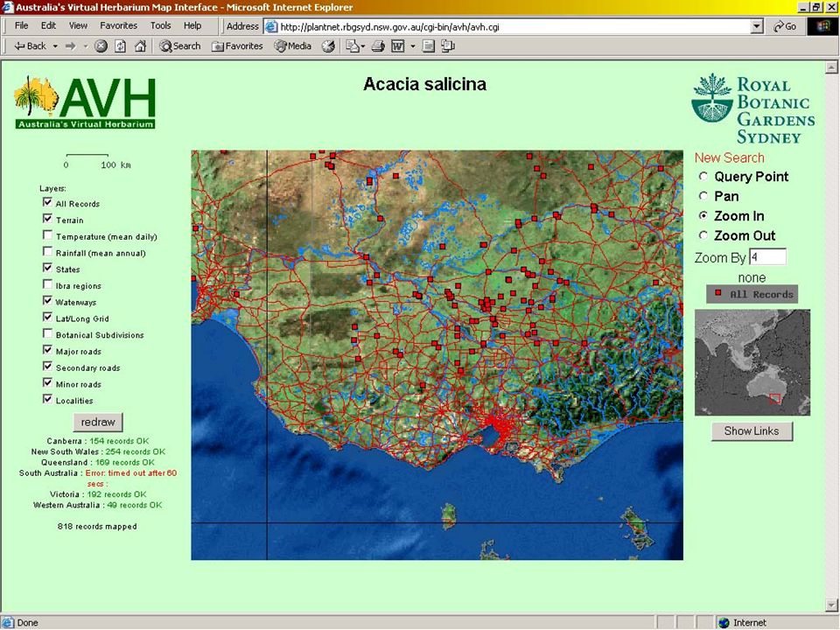840x630 pixels.
Task: Enable the Rainfall (mean annual) layer
Action: (x=47, y=252)
